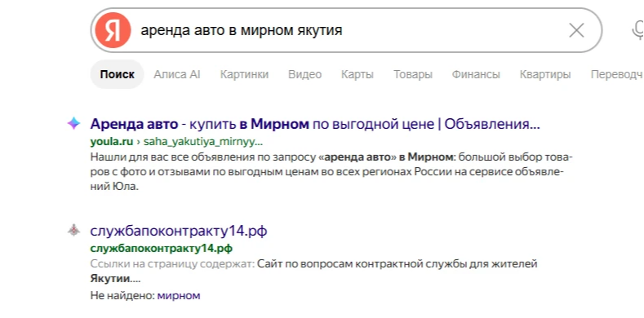Screen dimensions: 644x318
Task: Click the Ссылки на страницу содержат label
Action: click(172, 264)
